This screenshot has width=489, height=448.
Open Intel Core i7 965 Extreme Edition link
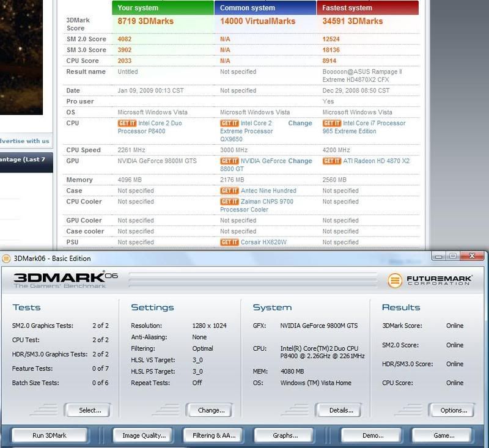click(x=364, y=127)
